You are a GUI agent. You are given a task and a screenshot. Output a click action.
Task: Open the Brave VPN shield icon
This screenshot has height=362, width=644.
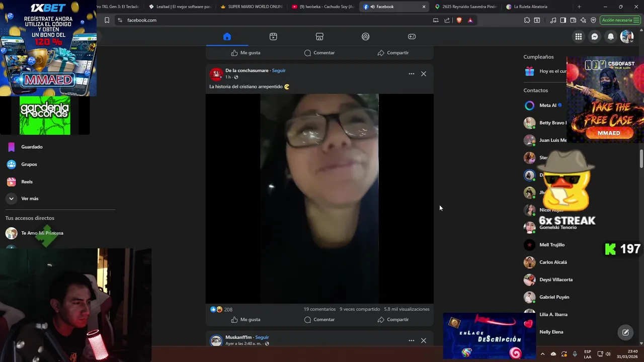click(x=593, y=20)
